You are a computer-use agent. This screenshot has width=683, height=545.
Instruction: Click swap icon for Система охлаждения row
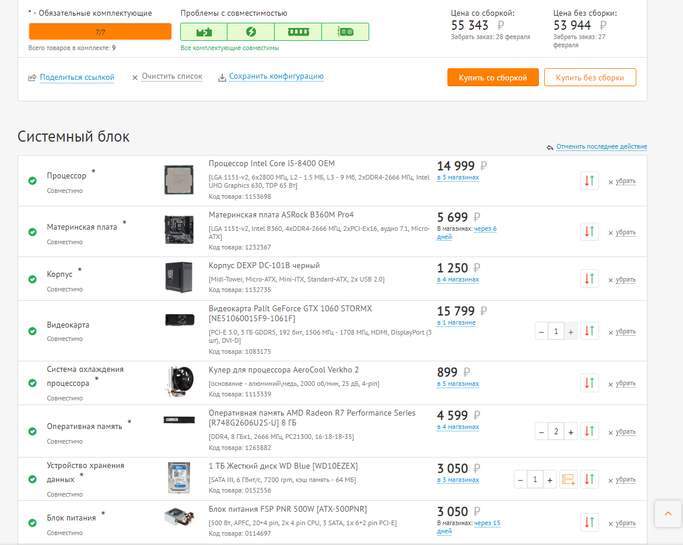point(589,383)
